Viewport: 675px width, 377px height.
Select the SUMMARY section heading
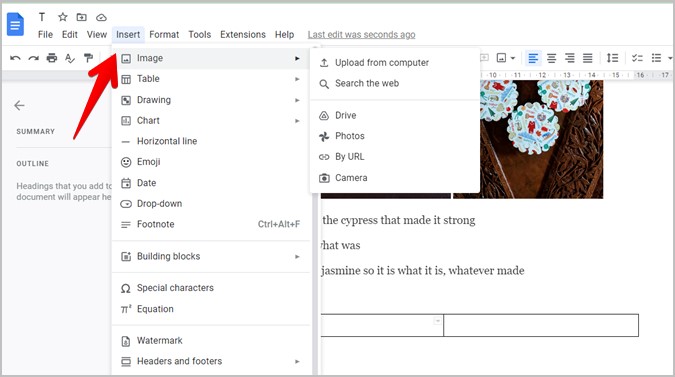(36, 132)
